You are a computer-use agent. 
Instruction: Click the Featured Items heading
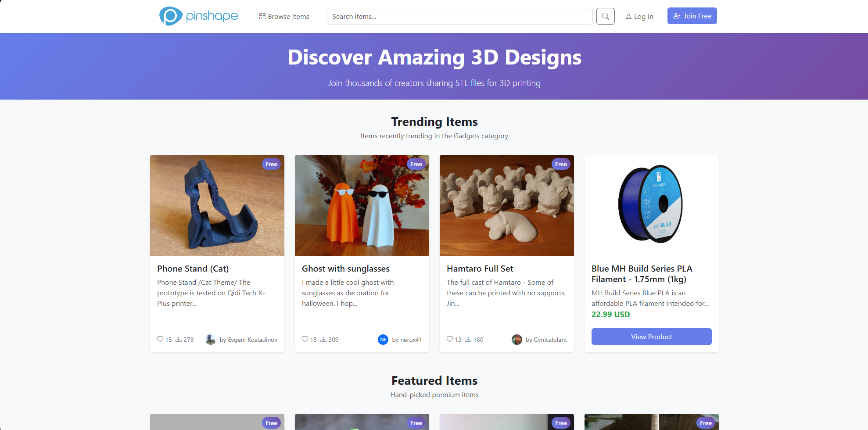click(434, 380)
